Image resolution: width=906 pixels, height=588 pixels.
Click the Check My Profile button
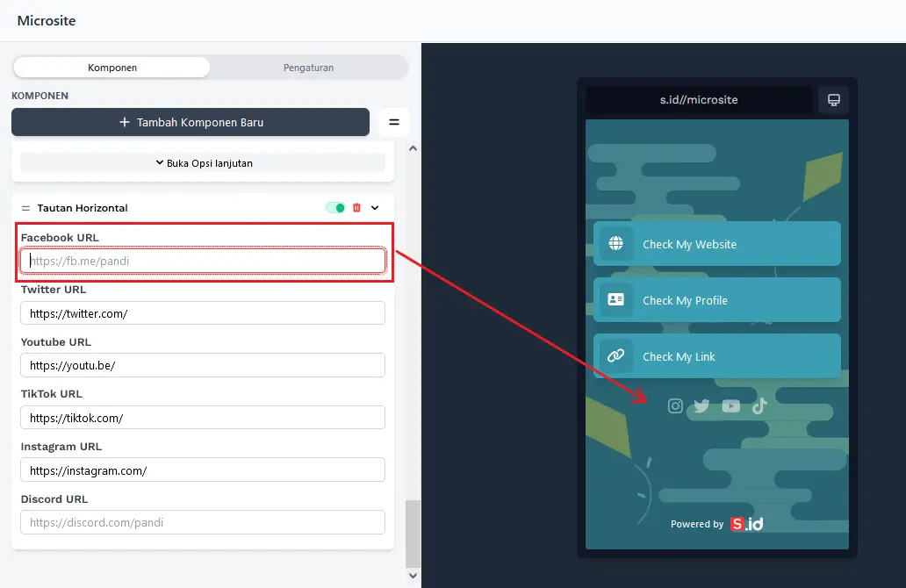[716, 300]
